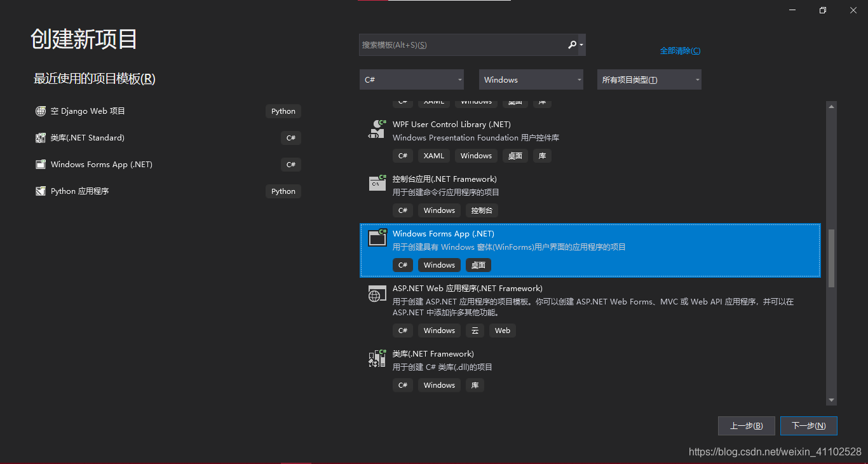Click the template list scrollbar thumb
This screenshot has height=464, width=868.
point(831,257)
